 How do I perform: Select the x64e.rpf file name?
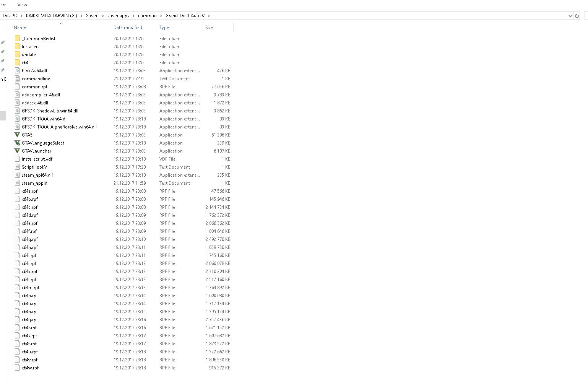coord(30,223)
